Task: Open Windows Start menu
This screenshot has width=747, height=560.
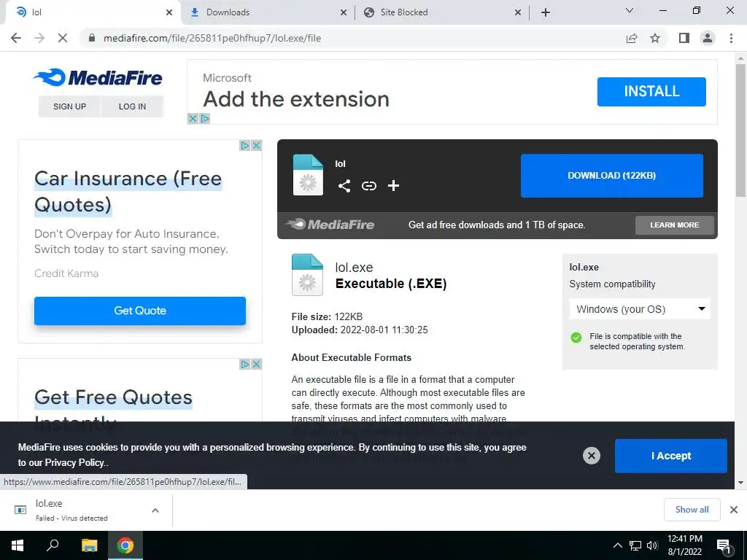Action: pyautogui.click(x=18, y=545)
